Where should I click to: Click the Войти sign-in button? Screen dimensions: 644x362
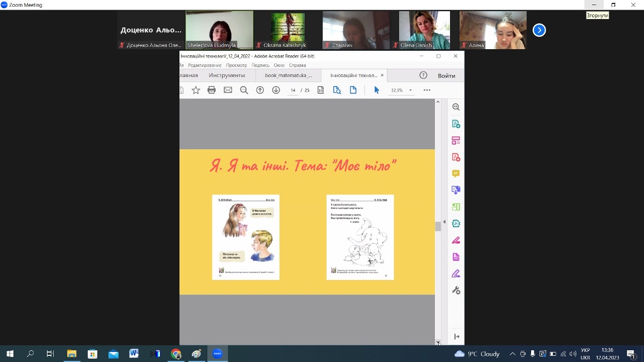point(446,75)
